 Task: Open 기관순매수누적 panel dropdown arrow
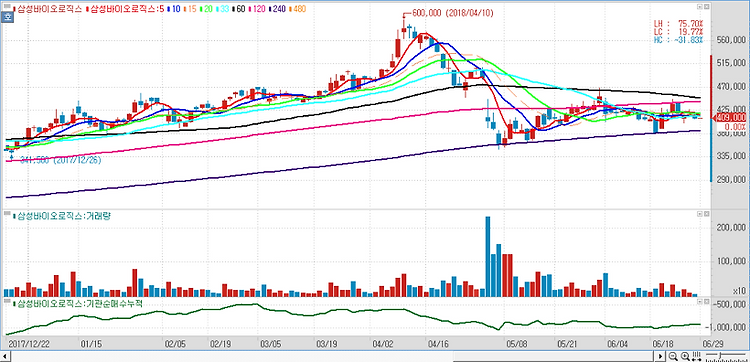700,302
